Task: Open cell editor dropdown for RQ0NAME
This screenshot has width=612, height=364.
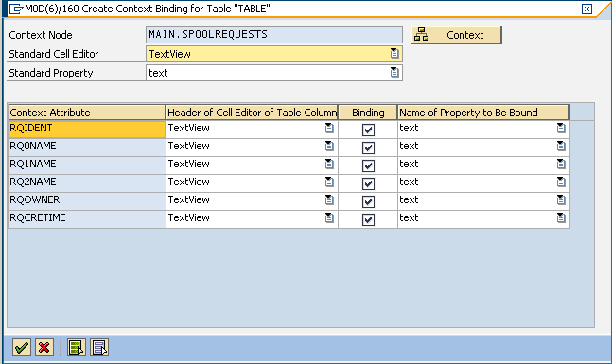Action: [x=329, y=146]
